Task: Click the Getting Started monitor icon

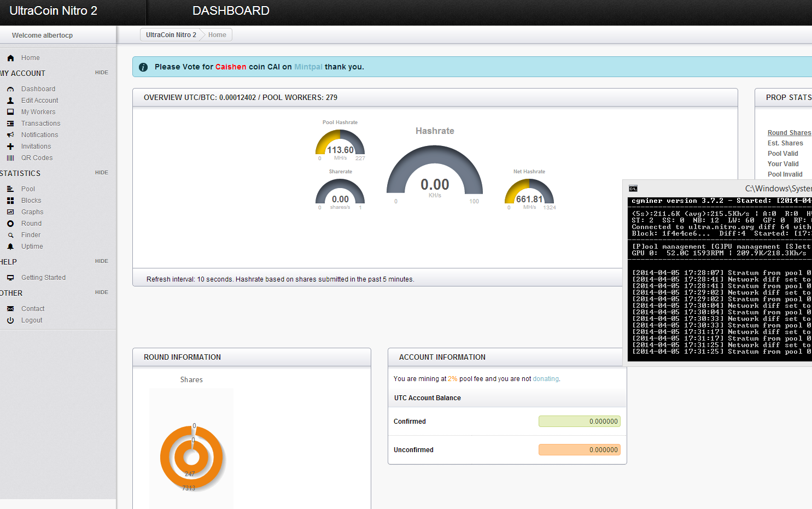Action: click(10, 278)
